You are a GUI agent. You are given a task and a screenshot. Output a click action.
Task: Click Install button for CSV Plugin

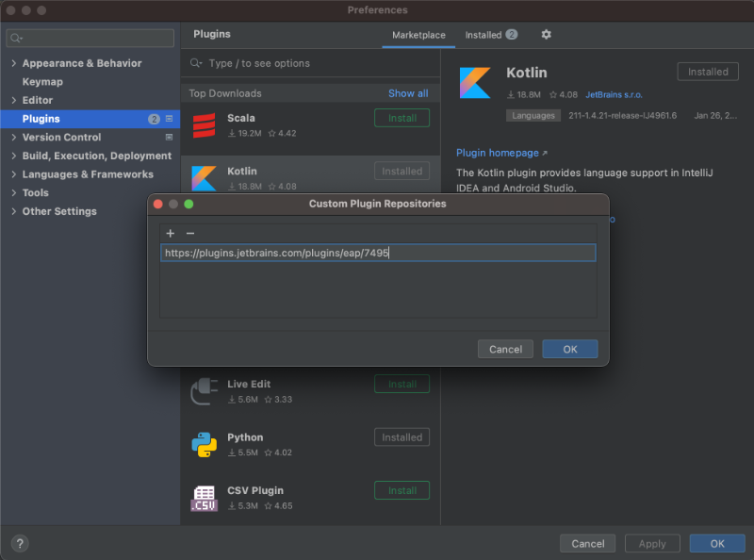tap(402, 490)
